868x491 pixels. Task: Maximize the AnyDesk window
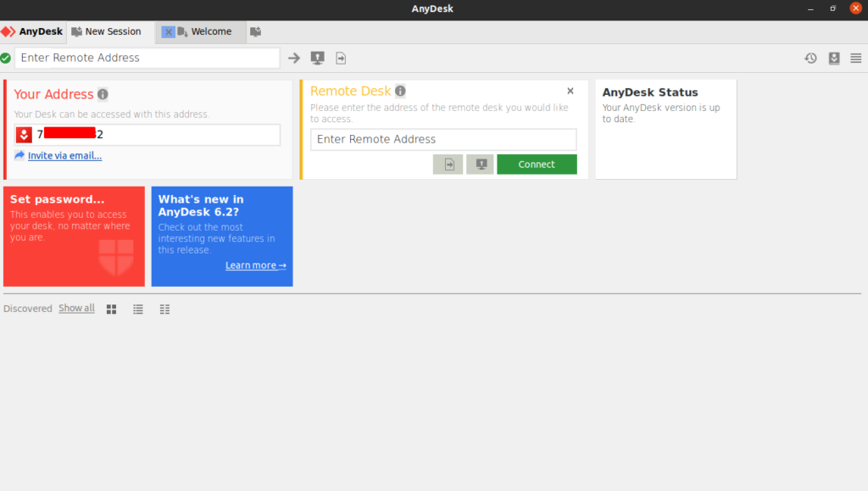[x=832, y=8]
